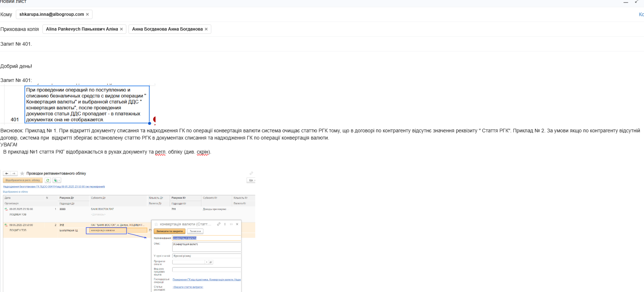
Task: Click the 'У групі статей' field 'Курсові різниці'
Action: (x=207, y=256)
